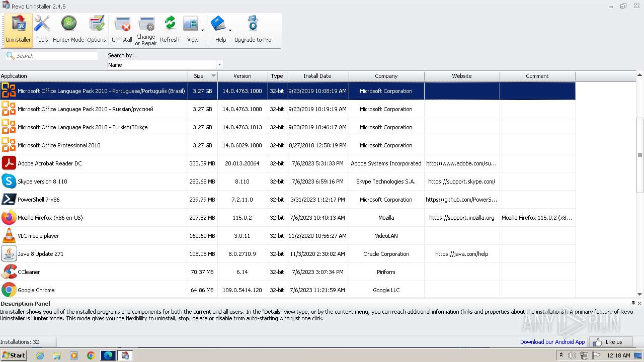Expand the Help dropdown arrow
Image resolution: width=644 pixels, height=362 pixels.
pos(230,30)
